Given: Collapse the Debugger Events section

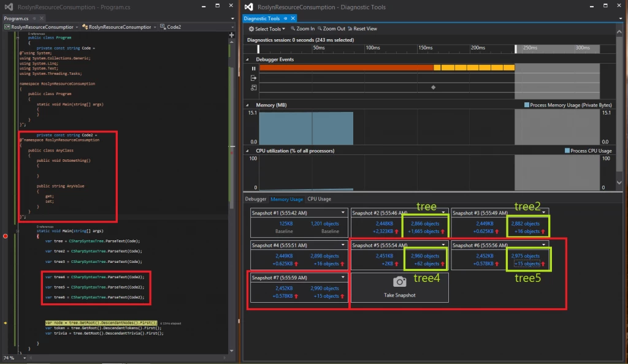Looking at the screenshot, I should [247, 59].
